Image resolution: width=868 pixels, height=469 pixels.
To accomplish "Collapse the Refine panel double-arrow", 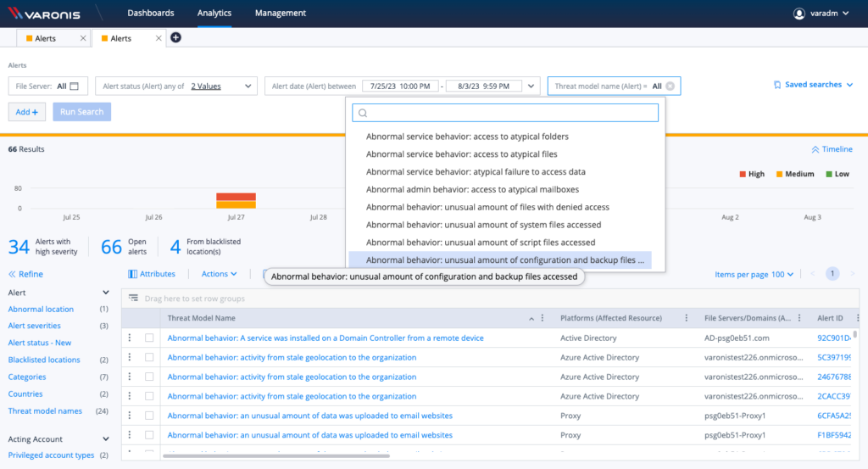I will pos(12,274).
